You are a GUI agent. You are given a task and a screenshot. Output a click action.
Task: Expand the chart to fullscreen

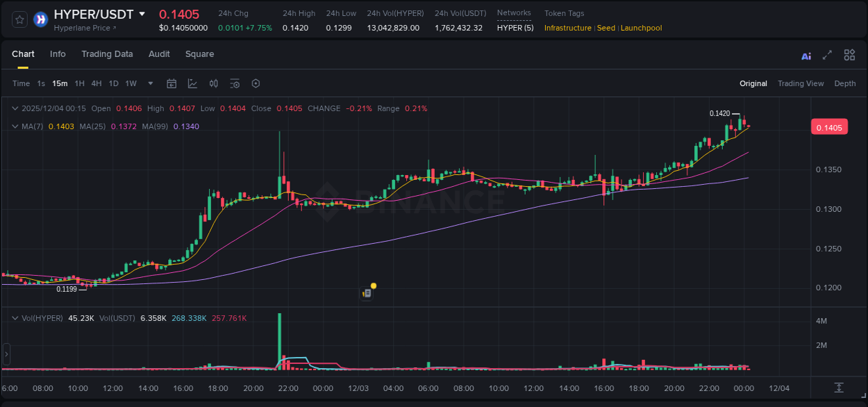[826, 54]
